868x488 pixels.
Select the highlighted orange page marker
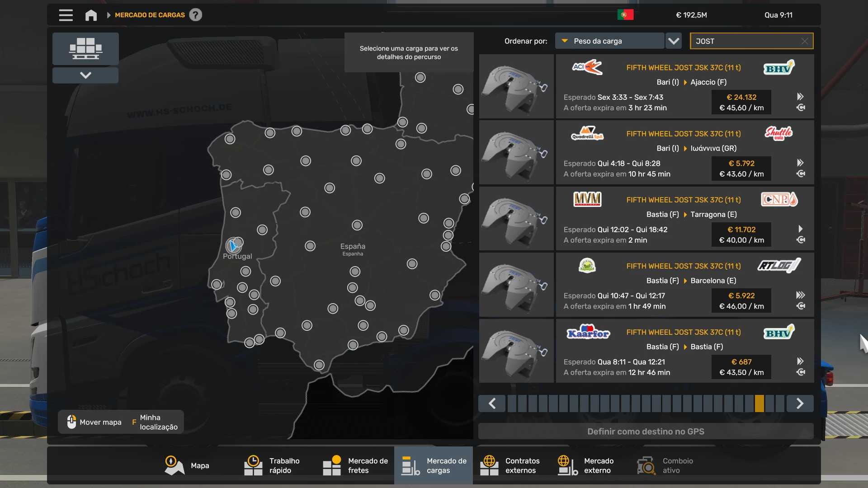(759, 403)
